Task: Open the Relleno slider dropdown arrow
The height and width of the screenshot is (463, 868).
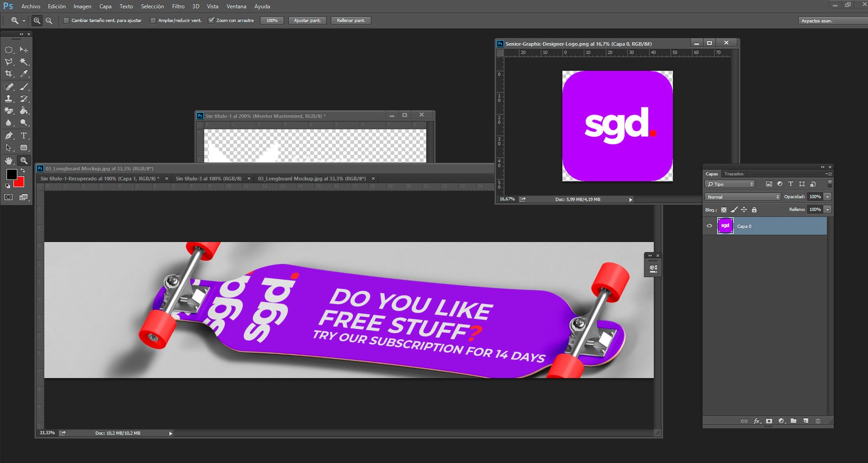Action: 827,209
